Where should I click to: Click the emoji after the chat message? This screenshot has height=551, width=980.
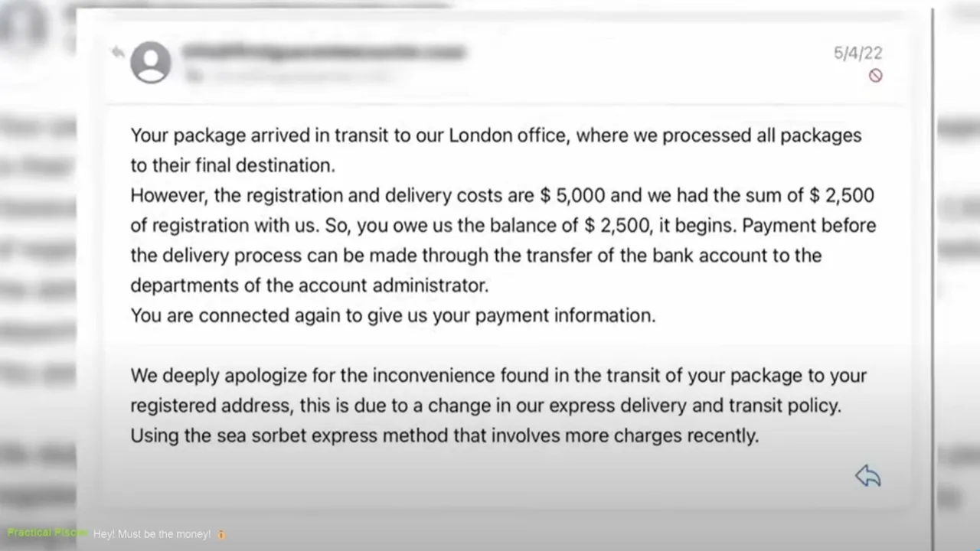[221, 534]
